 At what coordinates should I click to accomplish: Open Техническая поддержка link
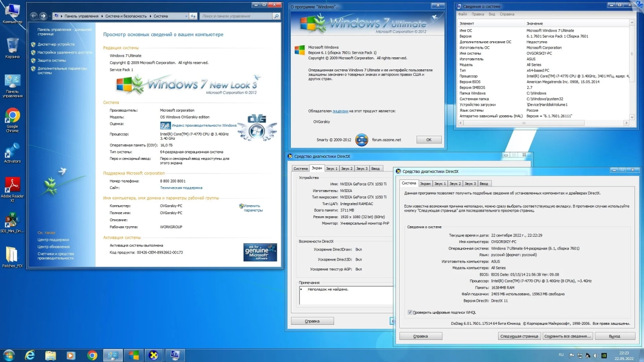(181, 188)
